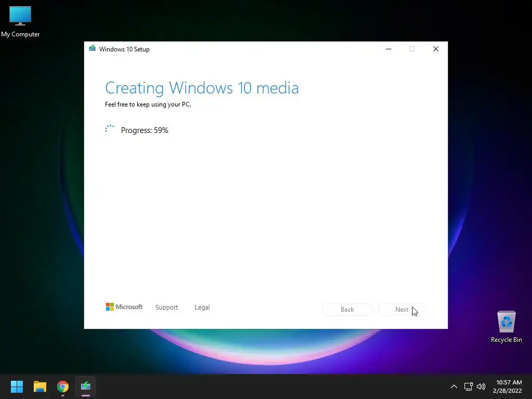Open the Support link
532x399 pixels.
(x=167, y=308)
